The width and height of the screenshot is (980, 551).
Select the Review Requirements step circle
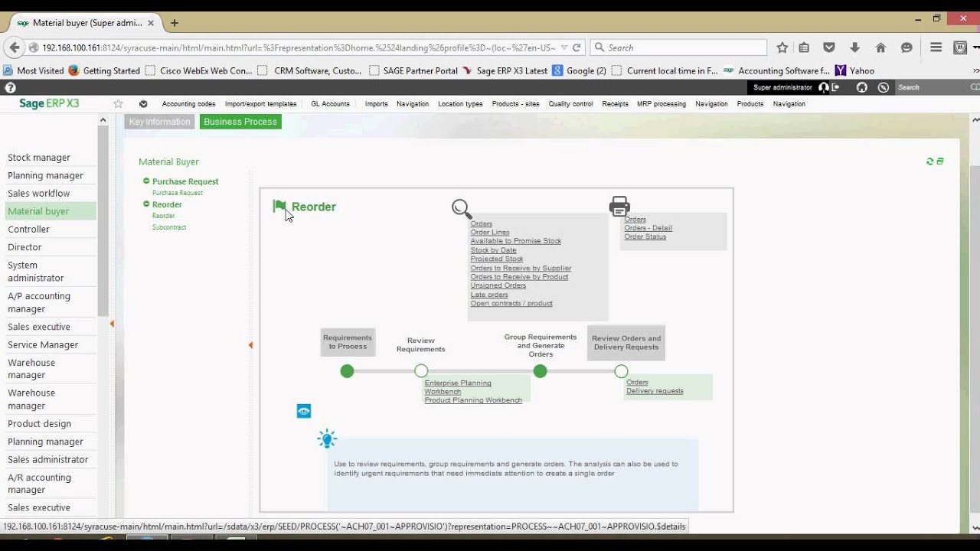point(421,371)
